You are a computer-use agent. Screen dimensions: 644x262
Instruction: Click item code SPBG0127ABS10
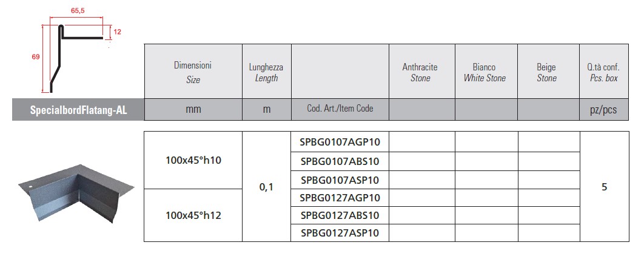[x=340, y=215]
